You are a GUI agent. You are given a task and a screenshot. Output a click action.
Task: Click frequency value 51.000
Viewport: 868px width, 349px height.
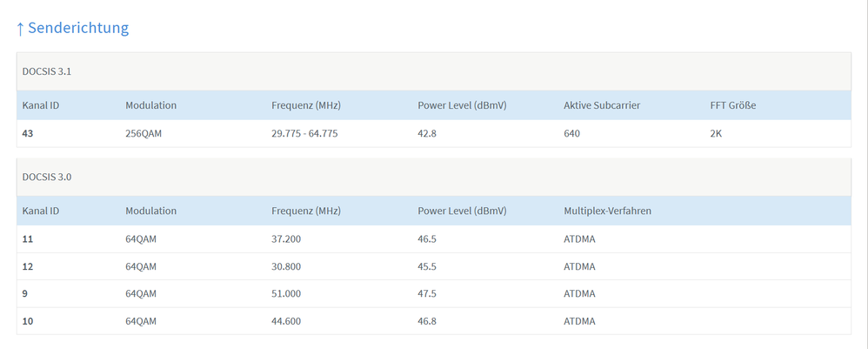[287, 293]
